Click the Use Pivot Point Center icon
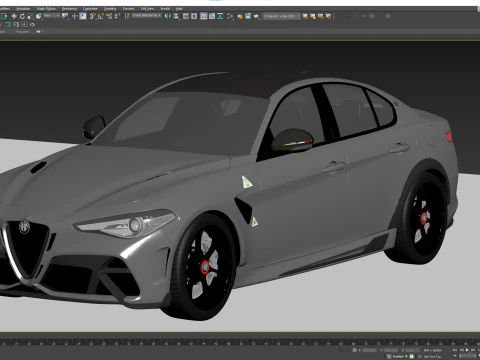The image size is (480, 360). pos(65,16)
